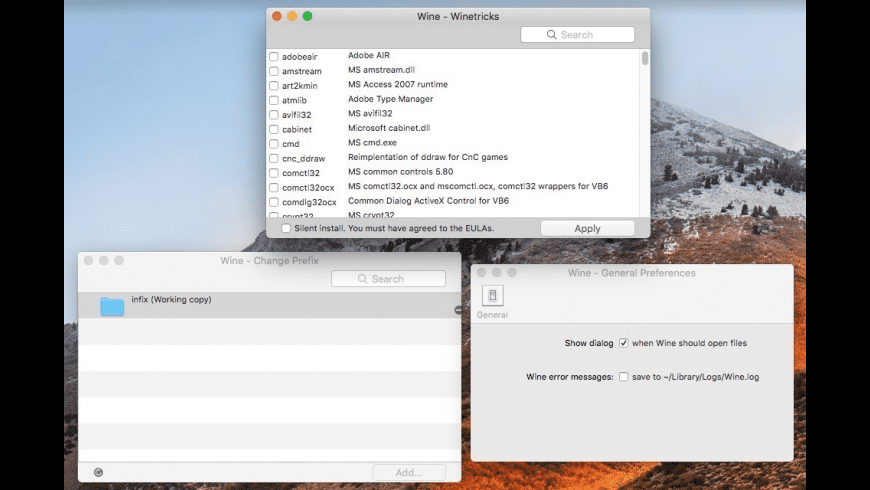Check the comctl32ocx checkbox
This screenshot has height=490, width=870.
coord(274,188)
